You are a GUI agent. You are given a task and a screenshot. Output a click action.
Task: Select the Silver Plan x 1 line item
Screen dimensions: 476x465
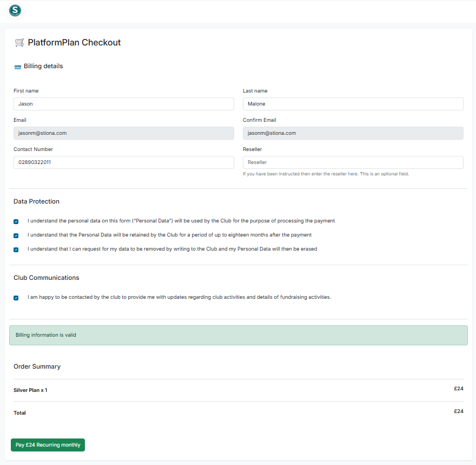(30, 390)
